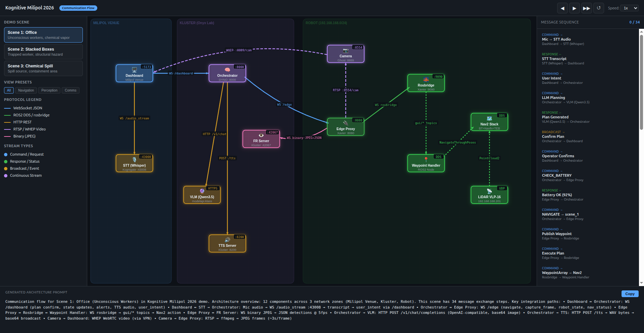Reset the sequence with the restart icon
The height and width of the screenshot is (333, 644).
tap(598, 8)
